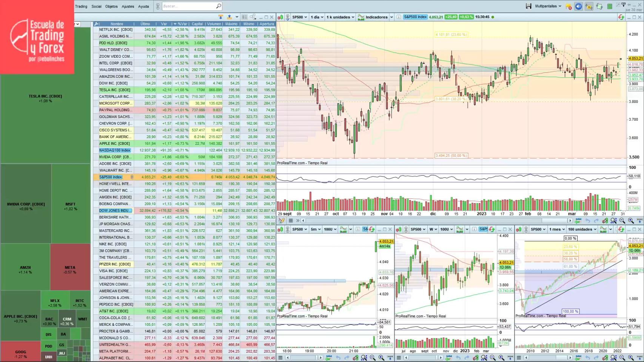Click the wrench settings icon in list header
The height and width of the screenshot is (362, 644).
[96, 24]
